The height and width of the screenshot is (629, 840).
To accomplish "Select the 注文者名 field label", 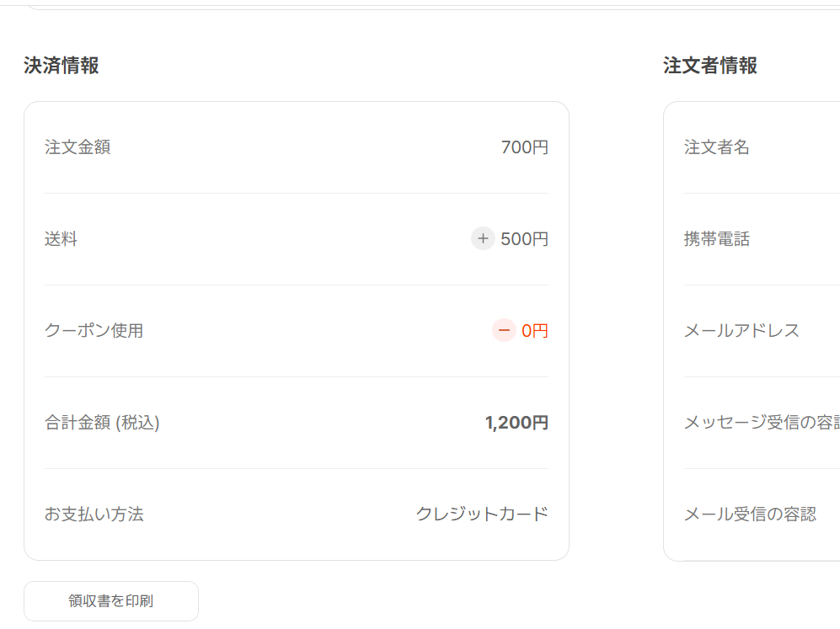I will [x=717, y=147].
